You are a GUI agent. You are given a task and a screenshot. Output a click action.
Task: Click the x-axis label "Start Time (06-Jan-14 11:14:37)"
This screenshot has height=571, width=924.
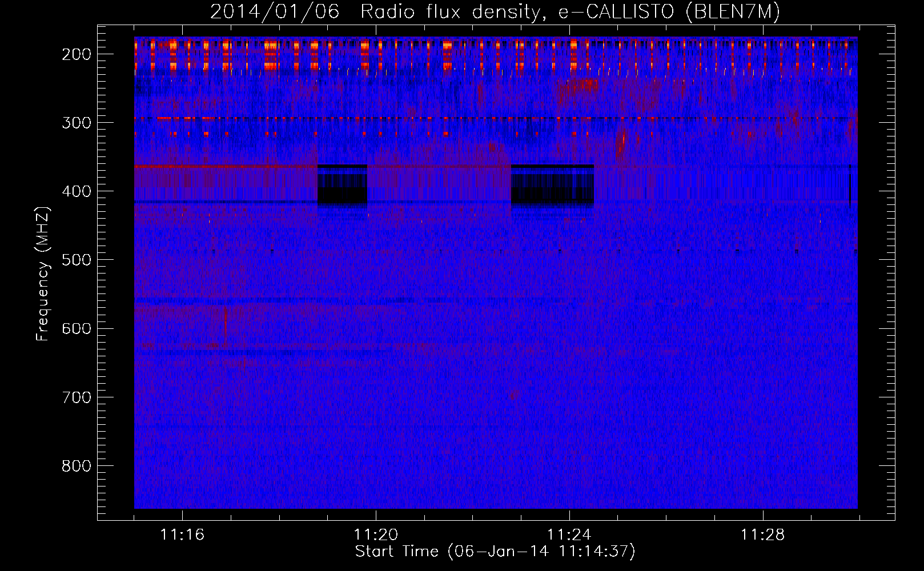(x=495, y=552)
